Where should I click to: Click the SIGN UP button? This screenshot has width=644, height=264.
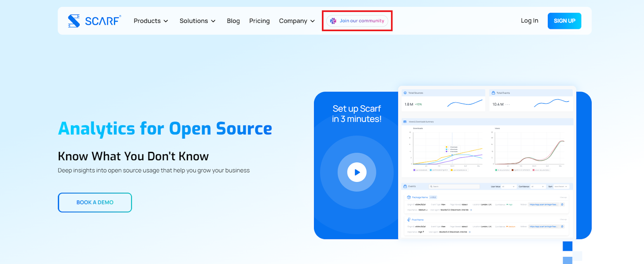point(564,21)
